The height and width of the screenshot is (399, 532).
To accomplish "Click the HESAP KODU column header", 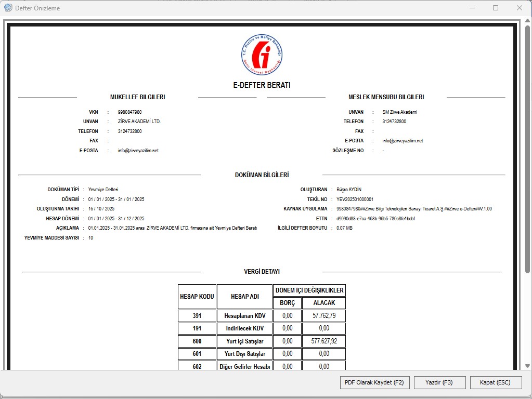I will [197, 297].
